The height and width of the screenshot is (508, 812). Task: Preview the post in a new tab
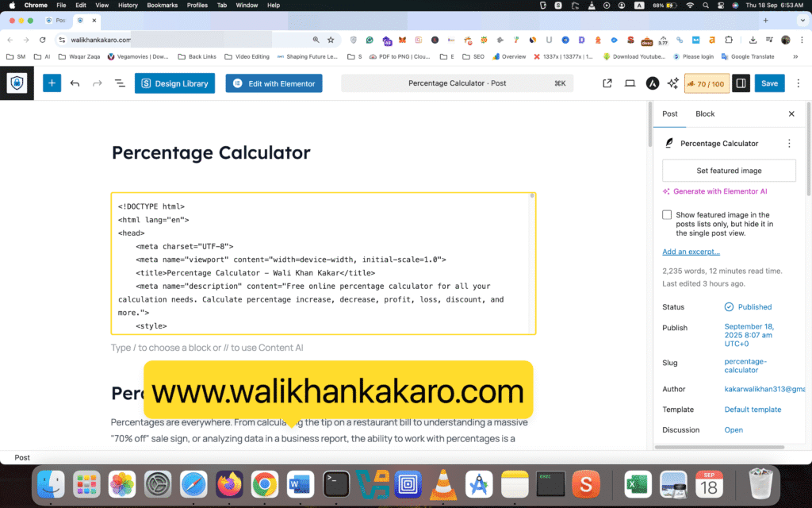pos(606,83)
